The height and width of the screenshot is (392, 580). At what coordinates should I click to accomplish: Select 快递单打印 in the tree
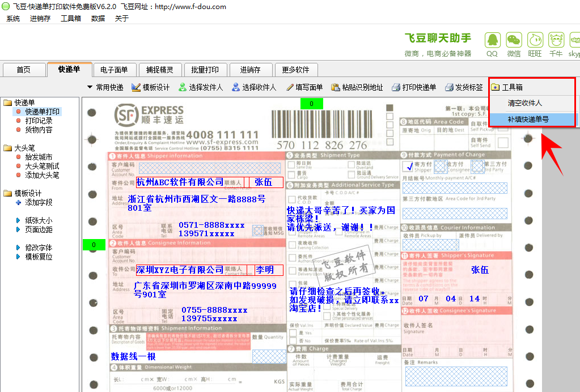[x=42, y=112]
